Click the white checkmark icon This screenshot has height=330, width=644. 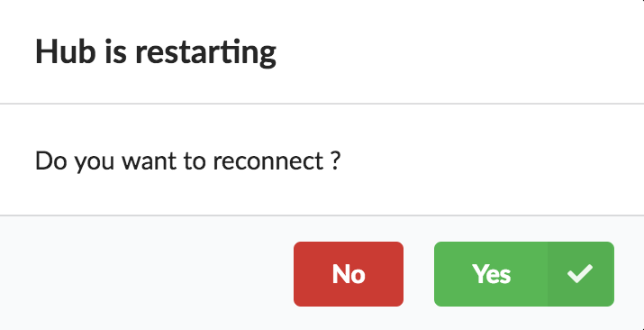click(580, 274)
